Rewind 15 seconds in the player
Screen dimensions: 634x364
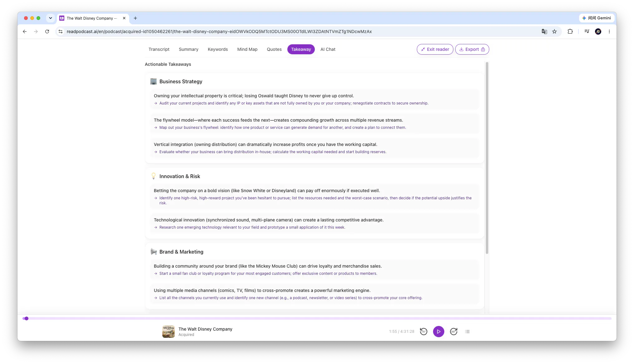coord(423,332)
